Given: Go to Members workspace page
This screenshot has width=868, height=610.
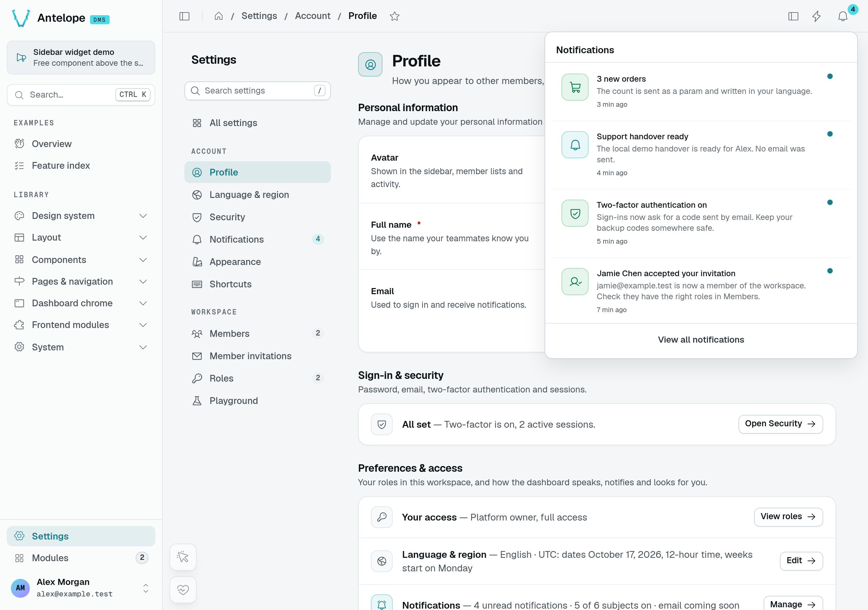Looking at the screenshot, I should point(257,333).
